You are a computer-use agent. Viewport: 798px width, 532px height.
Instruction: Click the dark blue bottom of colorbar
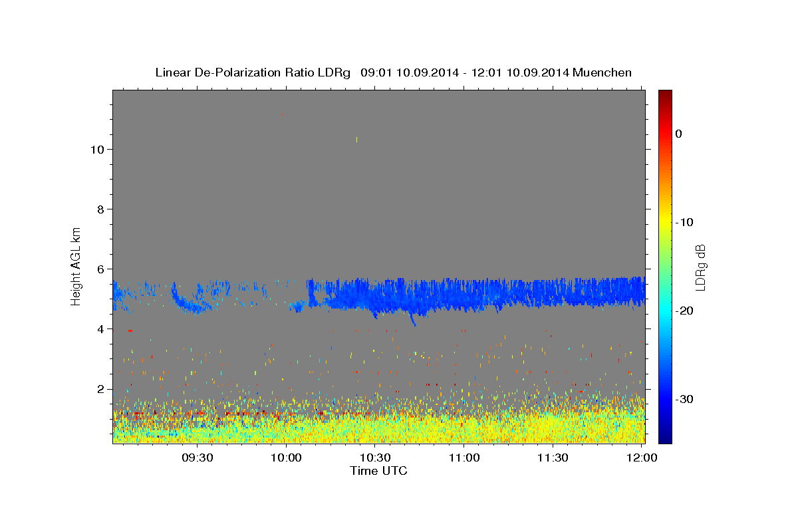[x=665, y=438]
